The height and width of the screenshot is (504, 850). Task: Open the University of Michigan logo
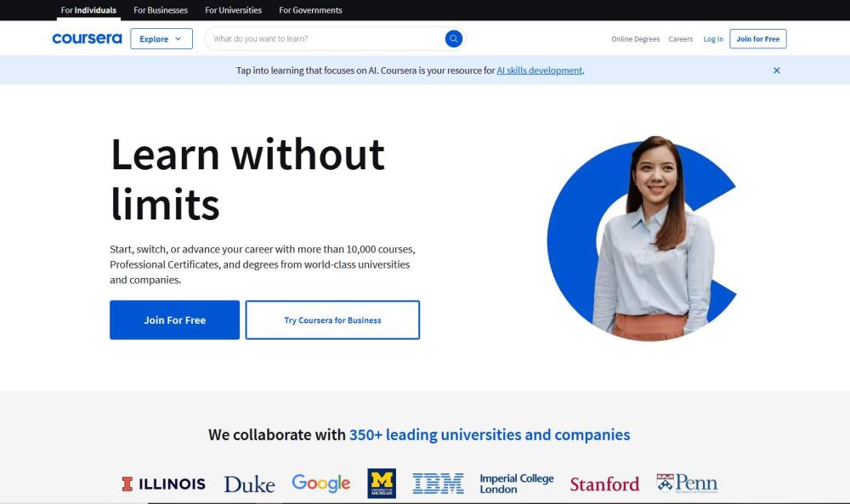point(382,484)
